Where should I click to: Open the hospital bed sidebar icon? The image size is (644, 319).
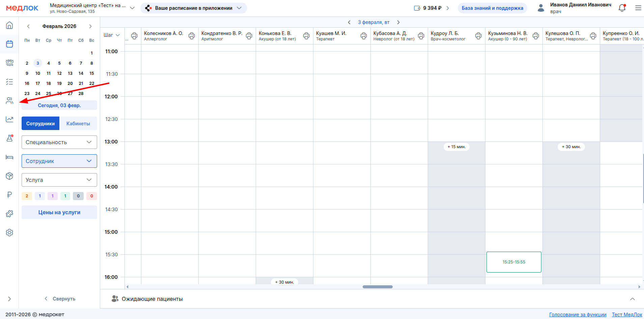point(9,157)
